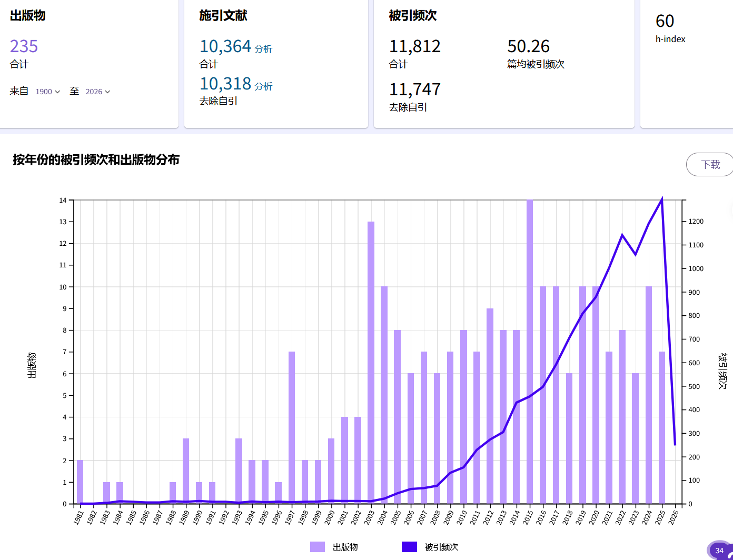Click the 1981 publications bar

80,482
